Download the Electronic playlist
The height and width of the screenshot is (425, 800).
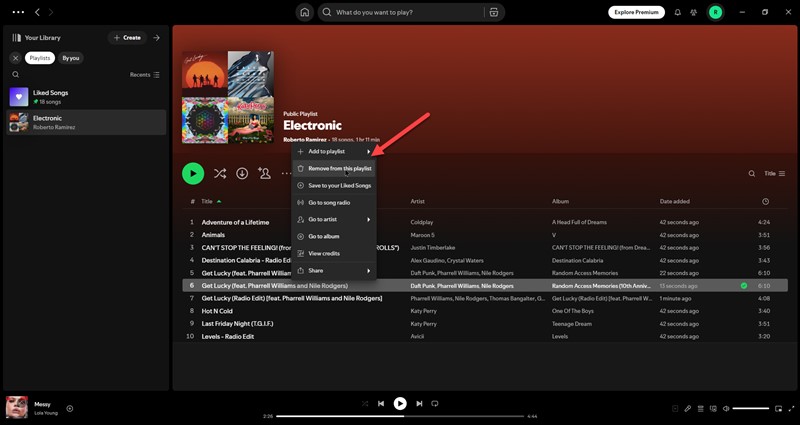pos(242,173)
